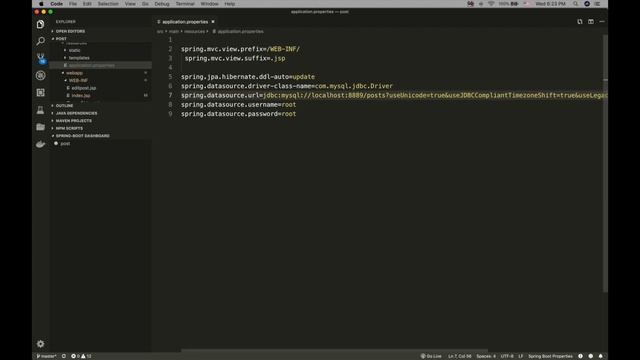This screenshot has height=360, width=640.
Task: Open the View menu
Action: [130, 4]
